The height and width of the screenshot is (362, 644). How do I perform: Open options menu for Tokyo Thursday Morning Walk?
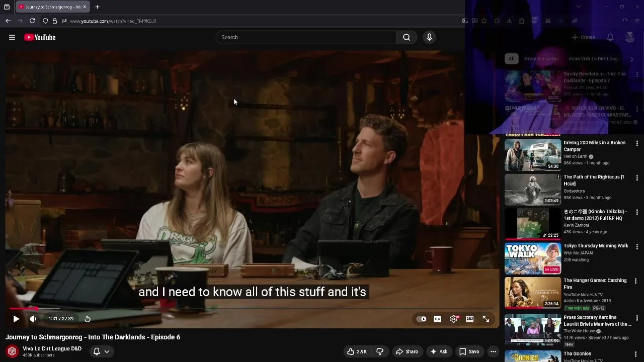tap(637, 247)
